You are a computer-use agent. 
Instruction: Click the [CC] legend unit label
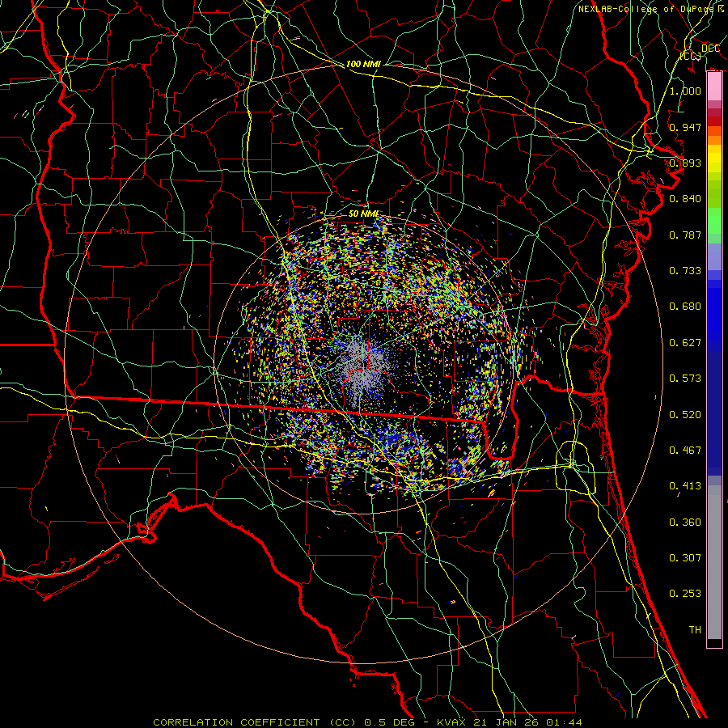(691, 56)
